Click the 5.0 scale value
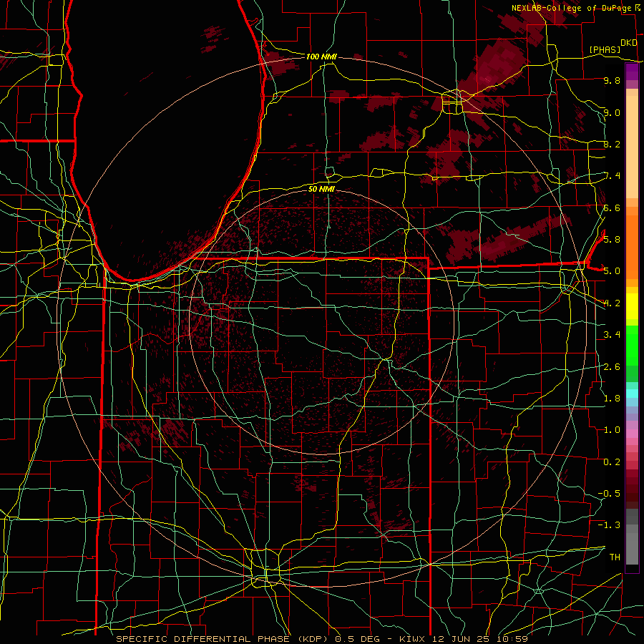This screenshot has width=644, height=644. 612,271
